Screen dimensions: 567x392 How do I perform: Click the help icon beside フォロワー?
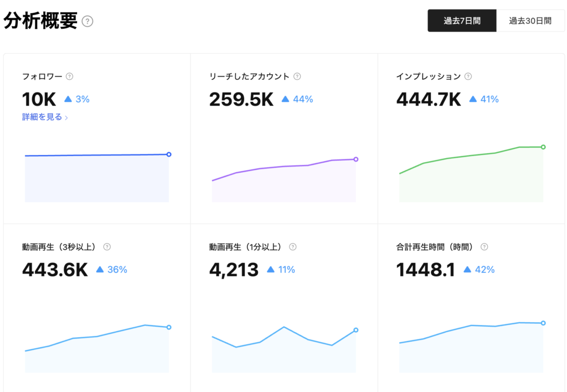point(69,77)
